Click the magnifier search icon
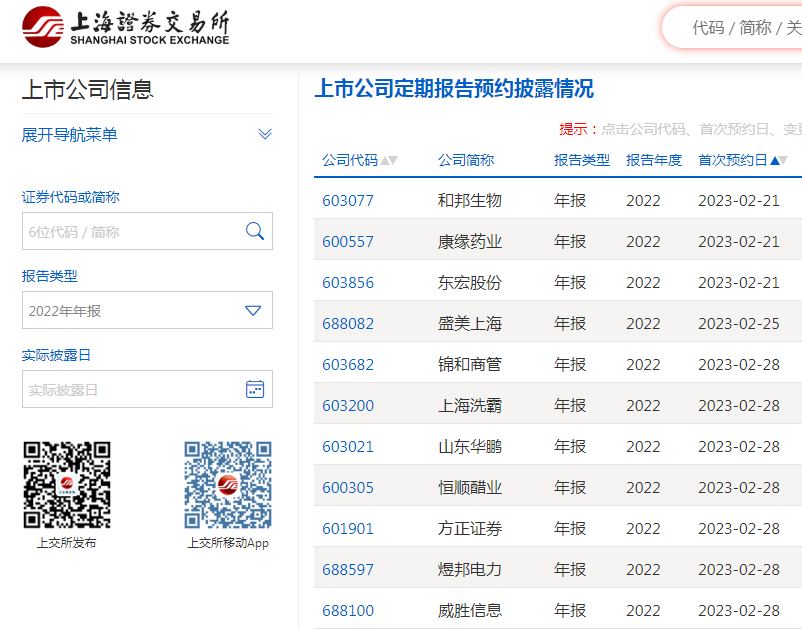 pyautogui.click(x=255, y=232)
